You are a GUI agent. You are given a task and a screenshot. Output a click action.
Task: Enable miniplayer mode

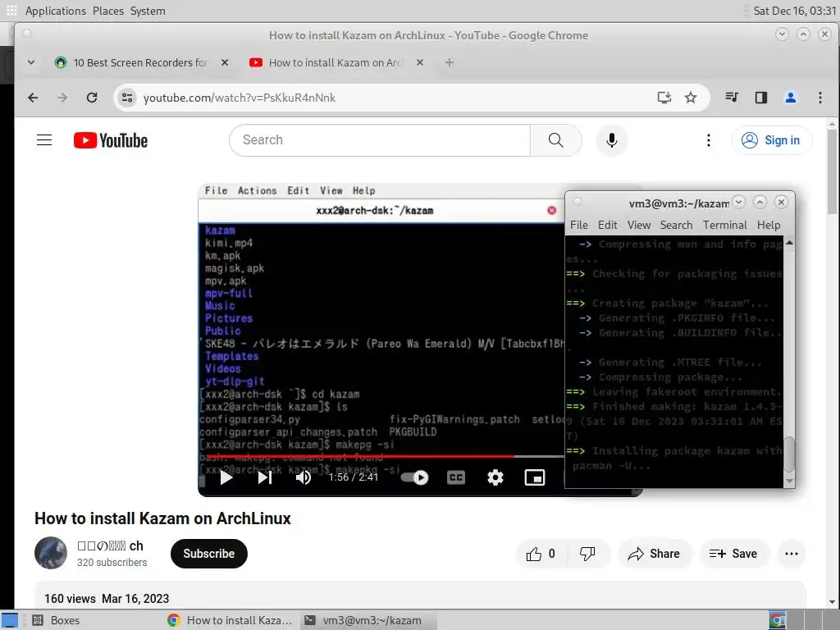[x=535, y=477]
